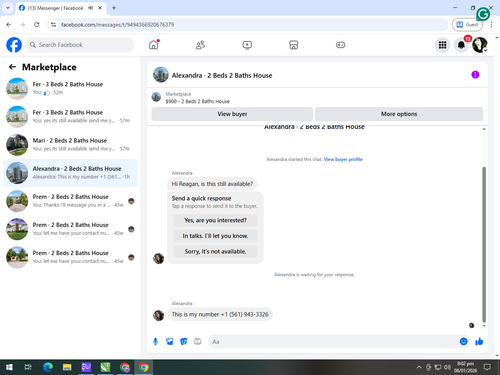Open File Explorer from taskbar
Screen dimensions: 500x375
(x=67, y=367)
